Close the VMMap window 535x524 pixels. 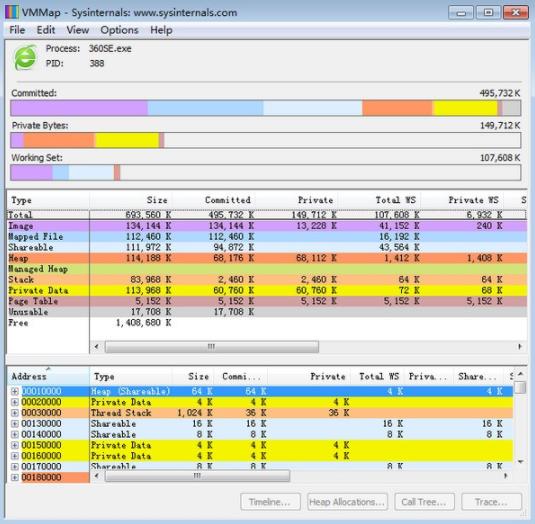click(x=516, y=13)
